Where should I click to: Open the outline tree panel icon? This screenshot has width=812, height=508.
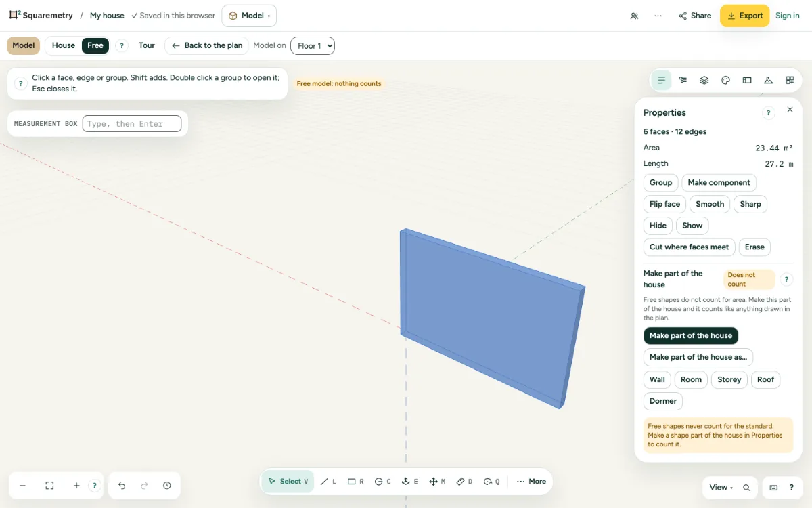683,80
